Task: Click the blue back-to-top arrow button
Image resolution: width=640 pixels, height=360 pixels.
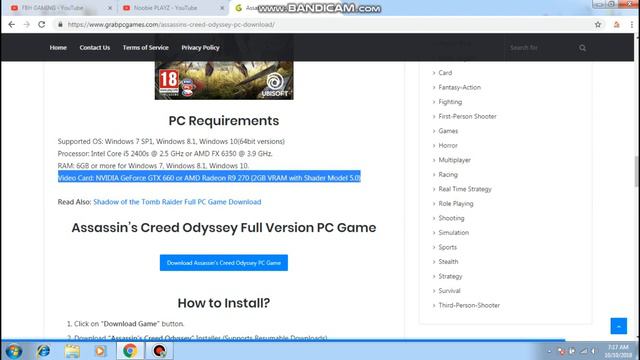Action: [x=619, y=326]
